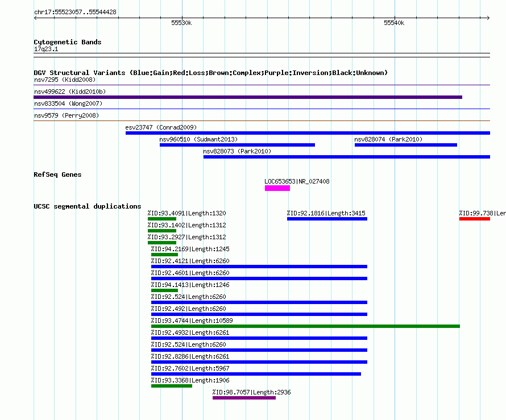Click the purple nsv499622 inversion bar
The image size is (506, 420).
[x=248, y=97]
